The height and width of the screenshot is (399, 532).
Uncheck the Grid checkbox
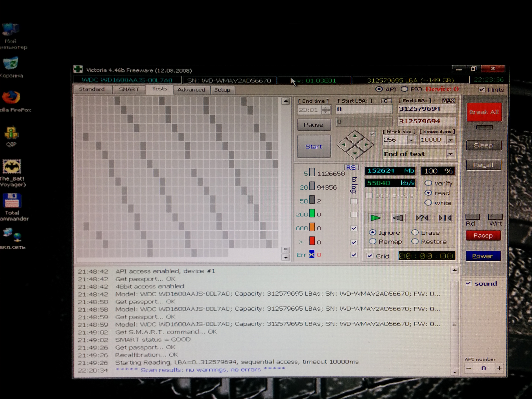coord(370,256)
